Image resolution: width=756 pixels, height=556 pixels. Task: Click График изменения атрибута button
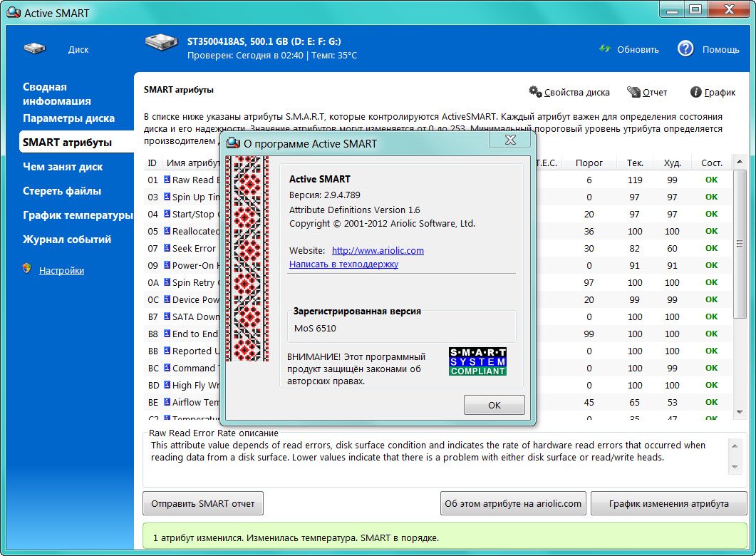[669, 503]
